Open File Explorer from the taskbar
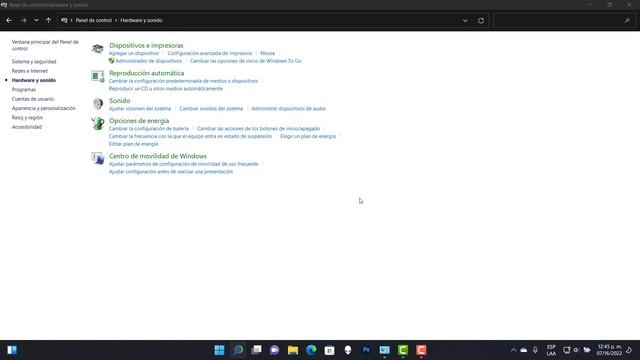 (293, 350)
